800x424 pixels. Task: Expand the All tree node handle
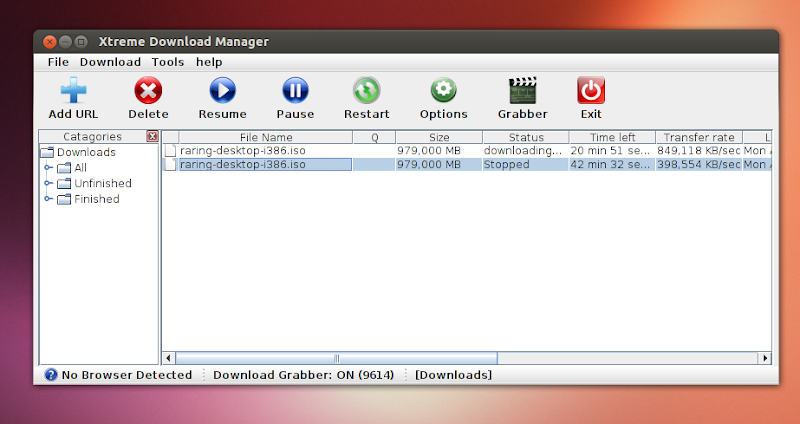(x=48, y=167)
